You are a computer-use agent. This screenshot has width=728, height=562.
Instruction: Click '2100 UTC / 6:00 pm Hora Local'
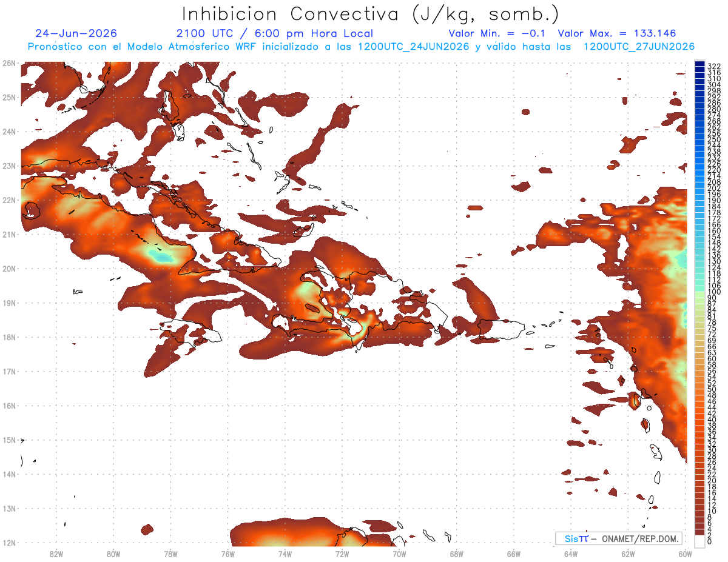274,33
